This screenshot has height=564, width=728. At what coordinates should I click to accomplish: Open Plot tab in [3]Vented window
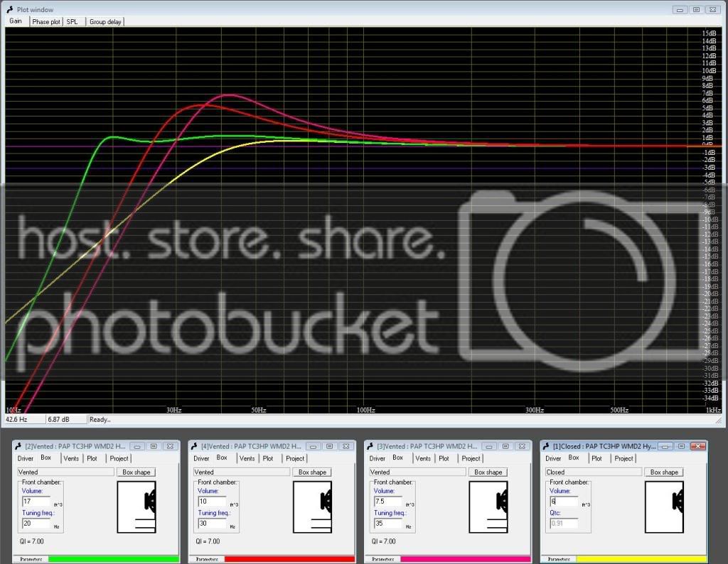coord(444,458)
